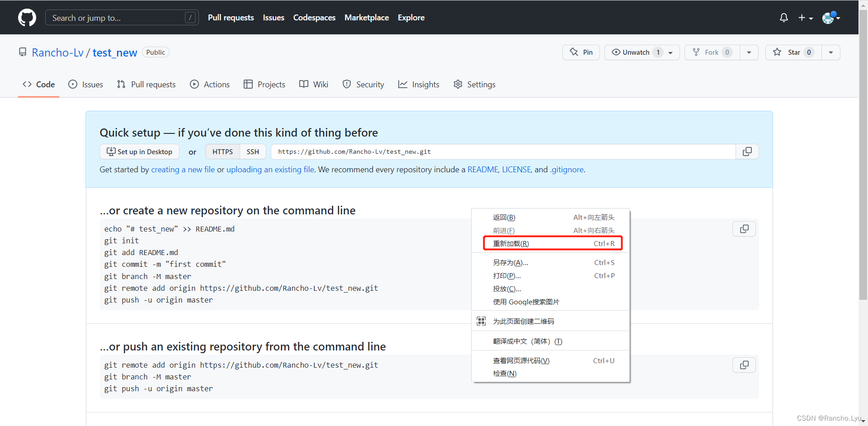This screenshot has height=426, width=868.
Task: Open the user avatar menu
Action: click(830, 18)
